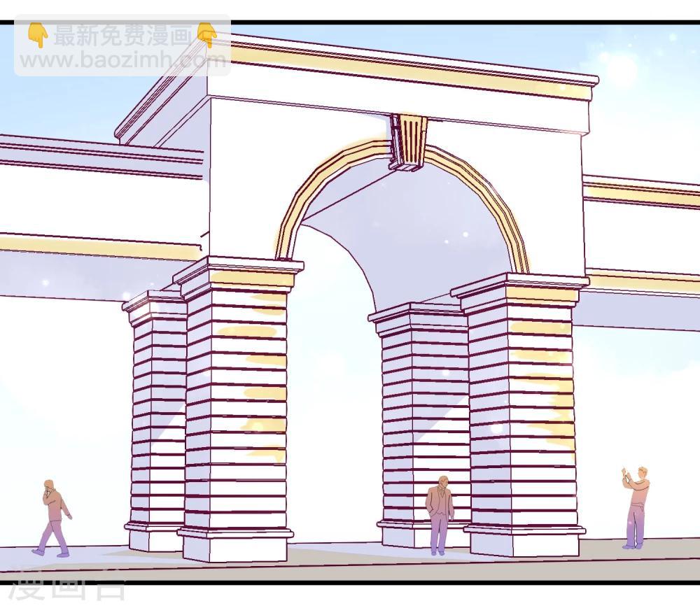Click the man walking while on the phone

tap(52, 518)
